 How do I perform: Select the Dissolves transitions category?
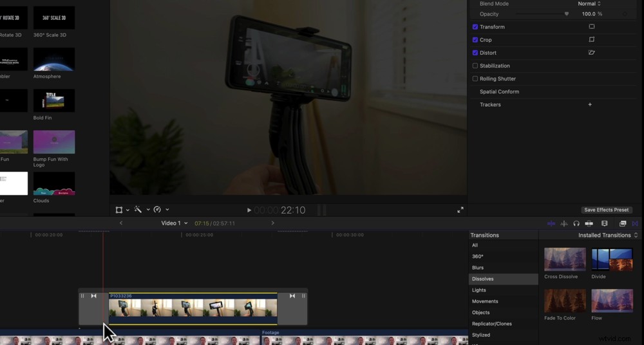(503, 279)
